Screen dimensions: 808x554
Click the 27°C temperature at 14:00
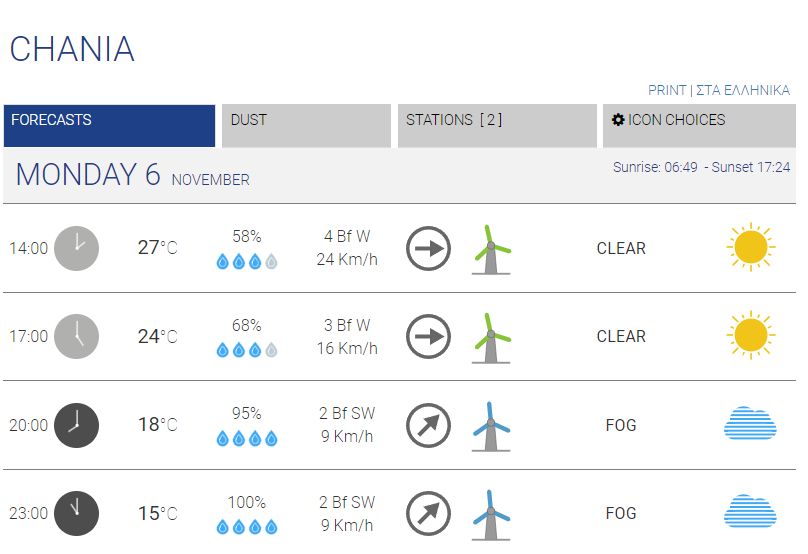[x=157, y=248]
